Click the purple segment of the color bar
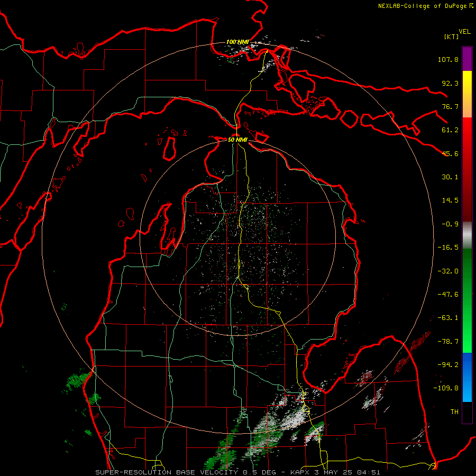 coord(467,59)
